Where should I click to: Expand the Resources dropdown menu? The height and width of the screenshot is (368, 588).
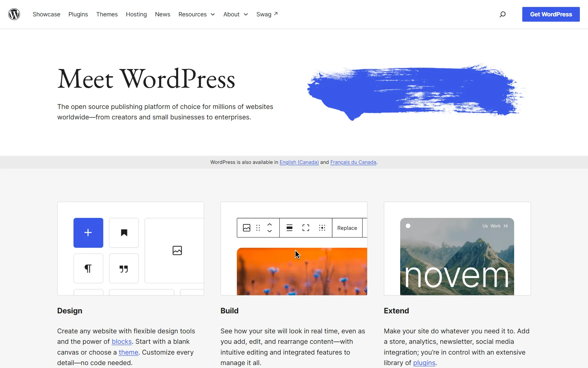197,14
